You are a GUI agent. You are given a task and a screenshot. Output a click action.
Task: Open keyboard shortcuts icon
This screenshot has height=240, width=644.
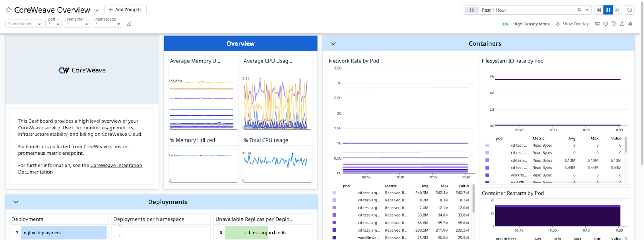[x=598, y=24]
